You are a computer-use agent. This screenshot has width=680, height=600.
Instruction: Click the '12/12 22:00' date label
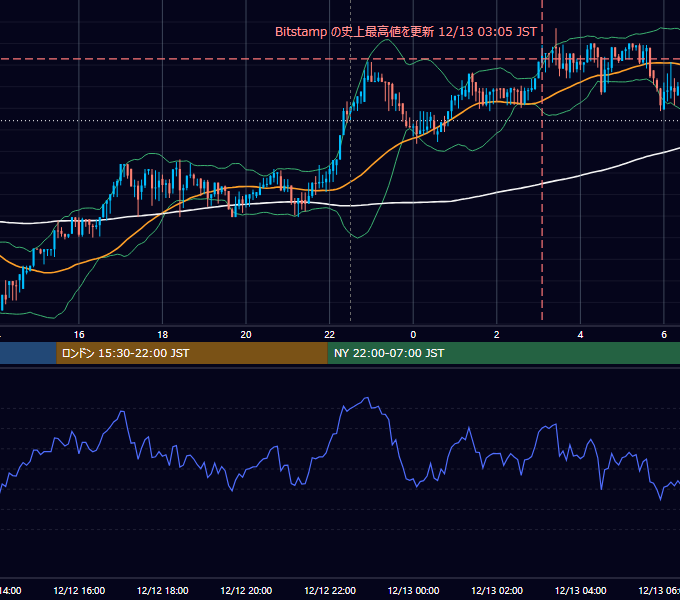[x=330, y=590]
